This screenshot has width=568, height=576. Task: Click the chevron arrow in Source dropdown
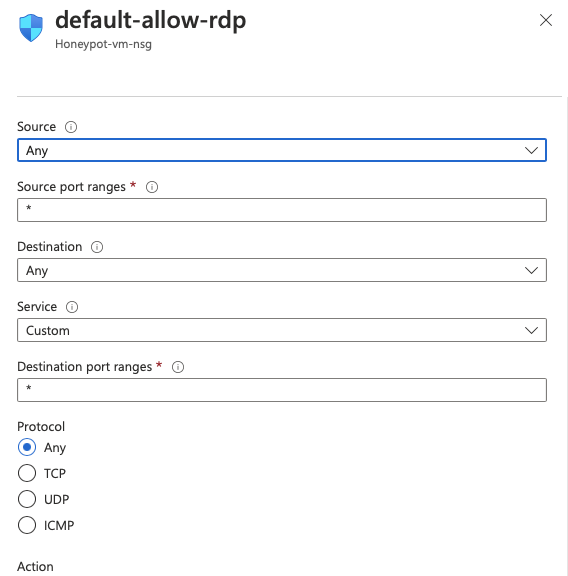pos(531,150)
